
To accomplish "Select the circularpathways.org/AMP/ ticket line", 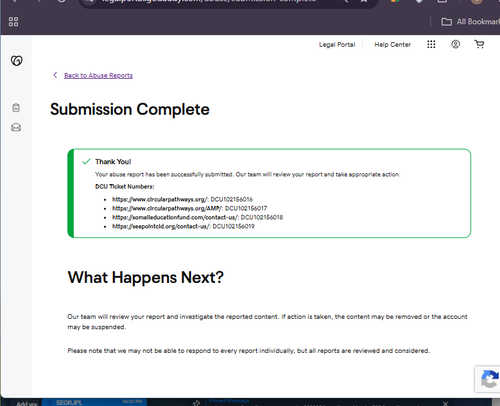I will point(190,208).
